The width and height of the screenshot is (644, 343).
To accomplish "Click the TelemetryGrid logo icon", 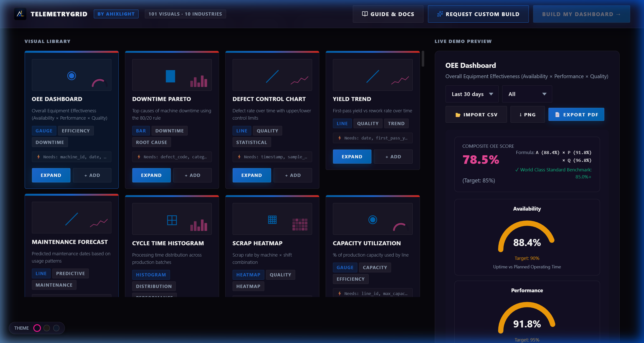I will click(20, 14).
